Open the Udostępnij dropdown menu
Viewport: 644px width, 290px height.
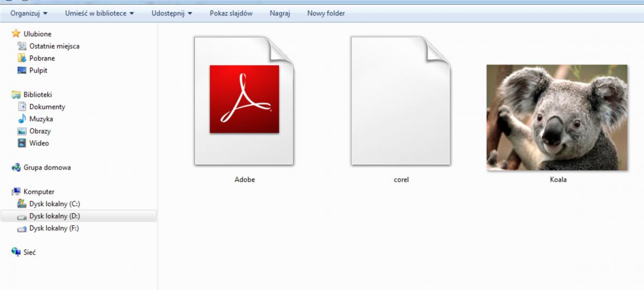coord(172,13)
